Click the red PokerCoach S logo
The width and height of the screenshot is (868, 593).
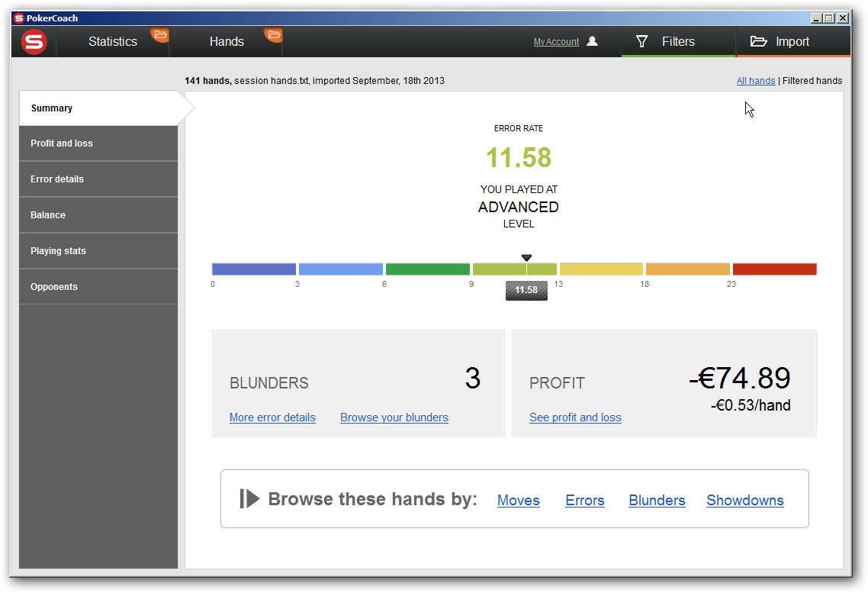(x=34, y=42)
